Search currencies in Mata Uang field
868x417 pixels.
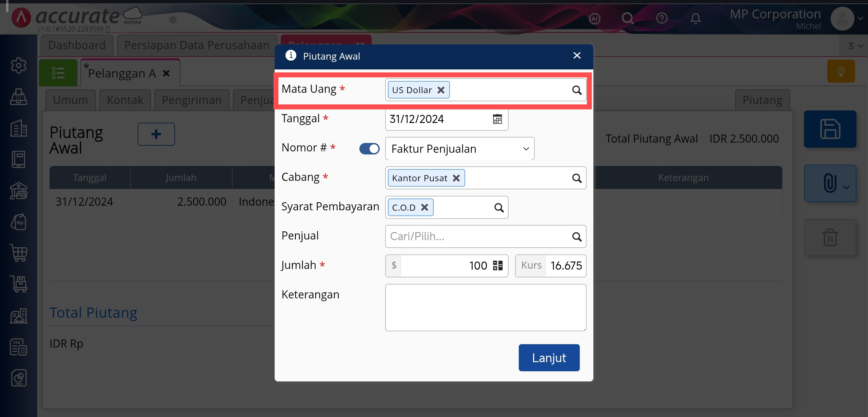(x=577, y=90)
